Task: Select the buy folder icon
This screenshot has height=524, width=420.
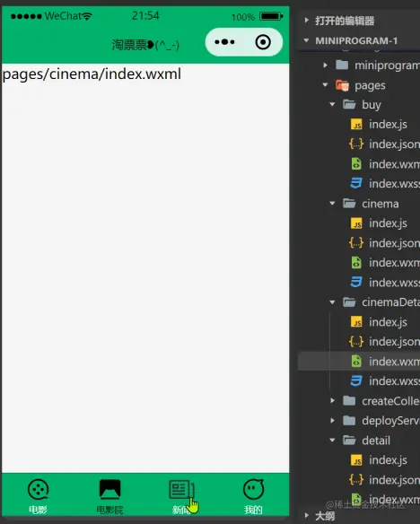Action: [349, 105]
